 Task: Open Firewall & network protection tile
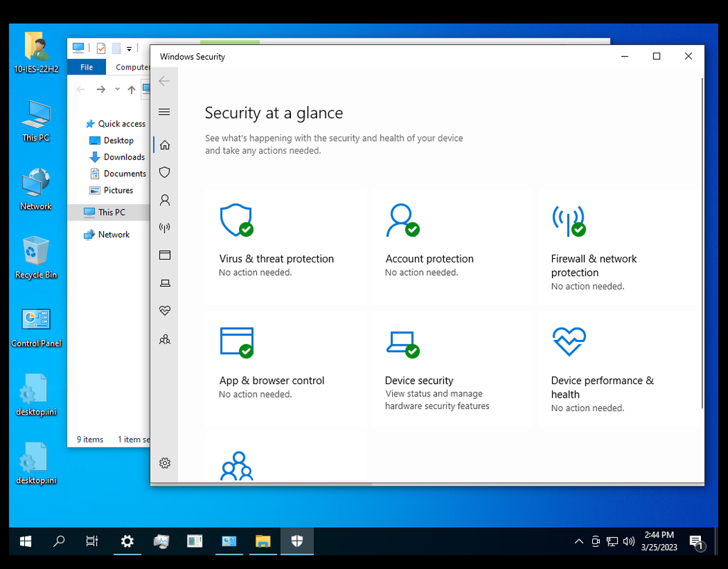coord(618,246)
